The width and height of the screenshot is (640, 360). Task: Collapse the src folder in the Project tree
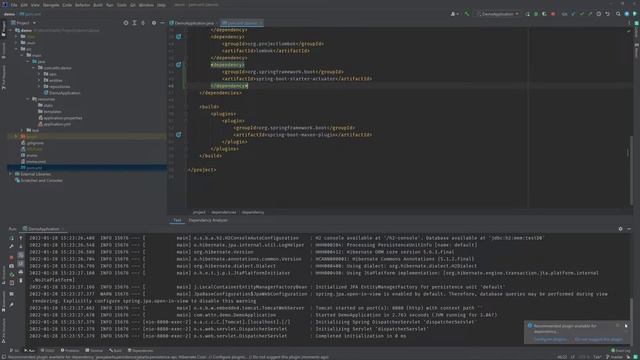(17, 49)
